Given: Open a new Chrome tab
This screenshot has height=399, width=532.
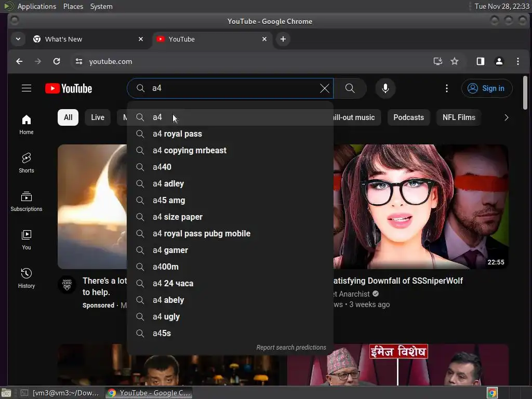Looking at the screenshot, I should coord(283,39).
